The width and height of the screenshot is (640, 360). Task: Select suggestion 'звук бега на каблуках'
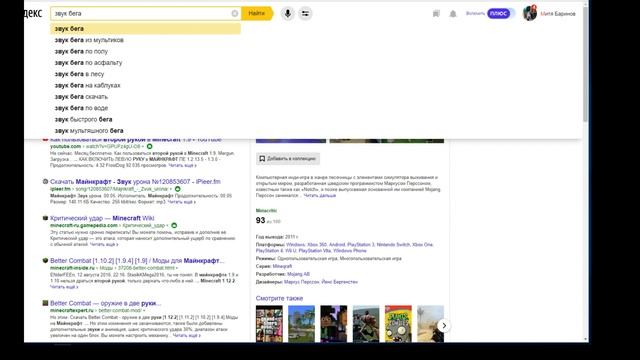[x=145, y=85]
